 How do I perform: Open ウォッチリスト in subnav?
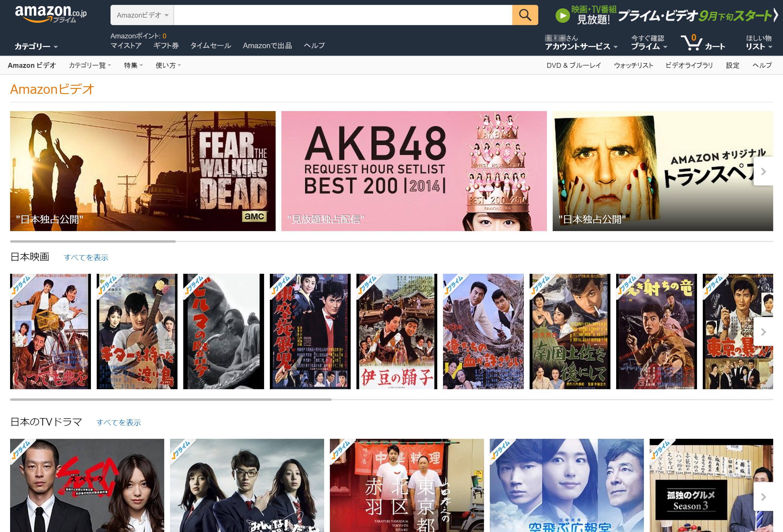[633, 65]
